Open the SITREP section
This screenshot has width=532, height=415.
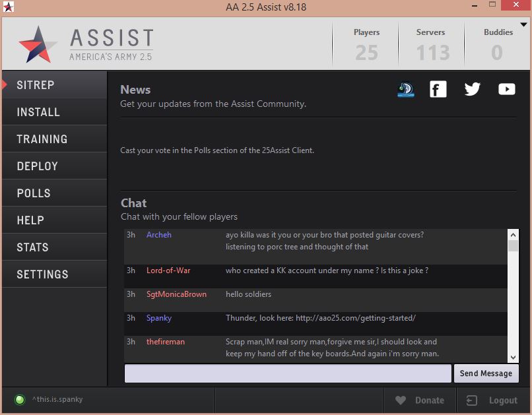pyautogui.click(x=55, y=84)
